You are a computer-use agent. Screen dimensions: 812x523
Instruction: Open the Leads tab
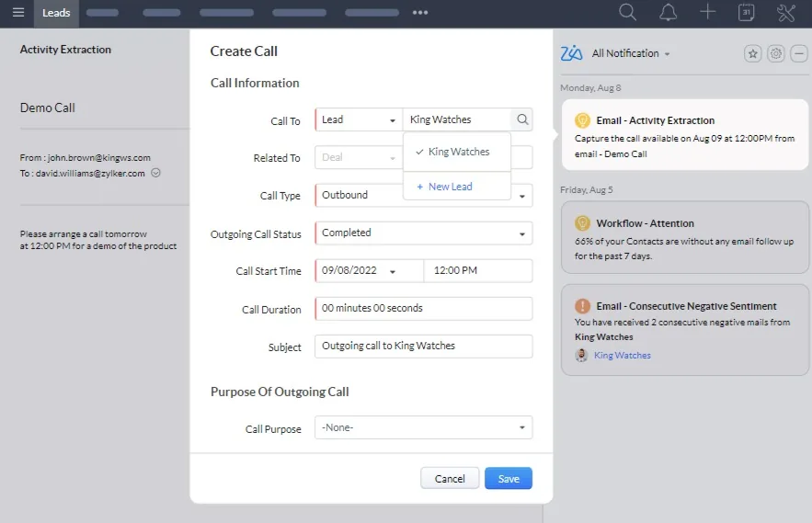tap(56, 13)
